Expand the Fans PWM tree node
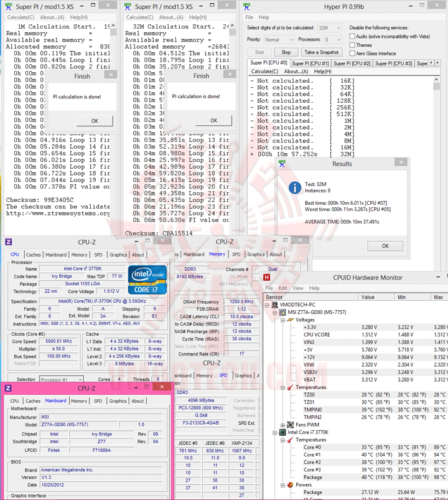Screen dimensions: 448x500 pos(282,425)
